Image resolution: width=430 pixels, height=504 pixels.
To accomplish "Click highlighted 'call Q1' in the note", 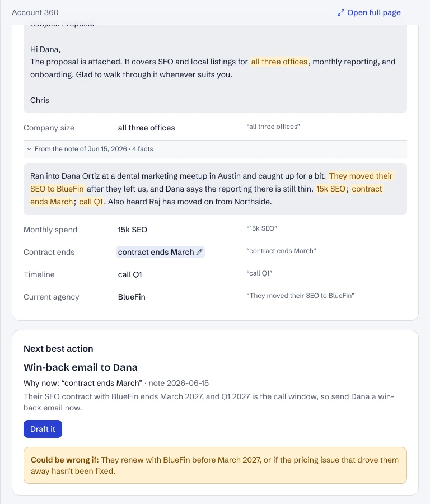I will (91, 202).
